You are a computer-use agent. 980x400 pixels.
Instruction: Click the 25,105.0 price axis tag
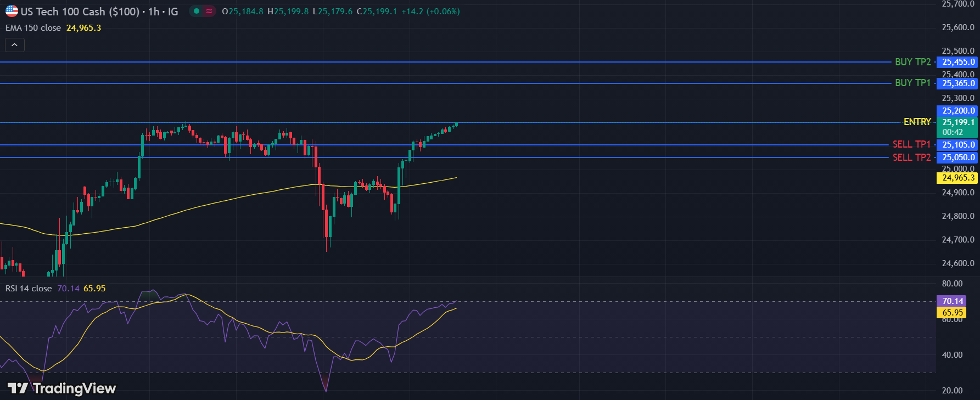tap(958, 145)
